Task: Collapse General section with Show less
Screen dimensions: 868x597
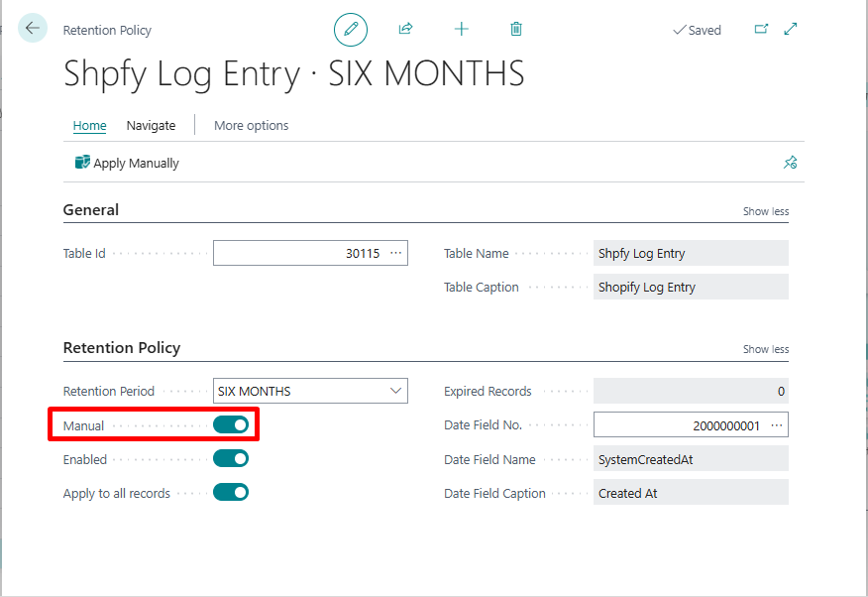Action: click(766, 211)
